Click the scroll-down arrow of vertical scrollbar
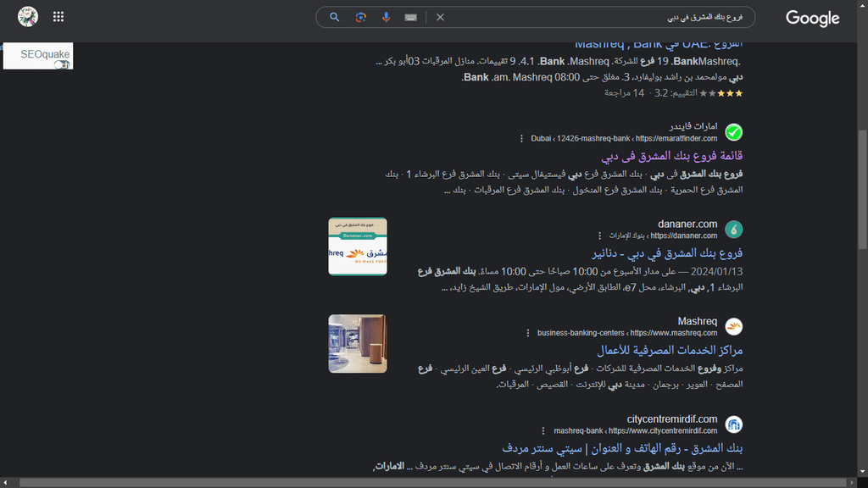 [862, 472]
